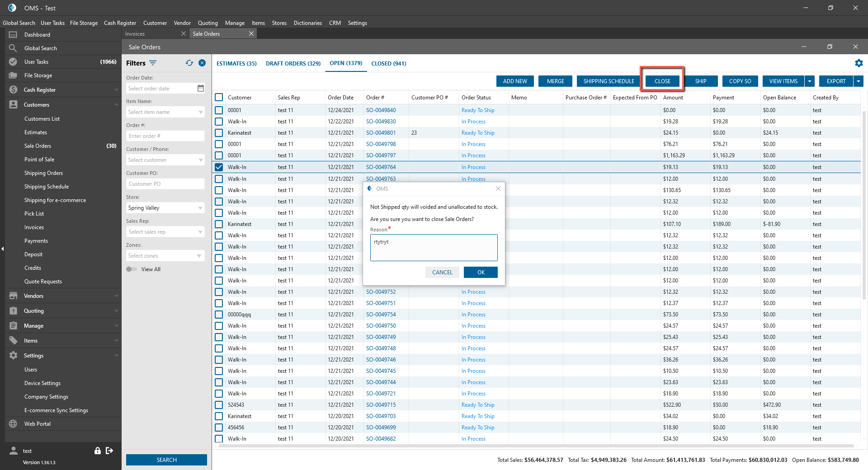Open the Order Date calendar picker

coord(201,89)
